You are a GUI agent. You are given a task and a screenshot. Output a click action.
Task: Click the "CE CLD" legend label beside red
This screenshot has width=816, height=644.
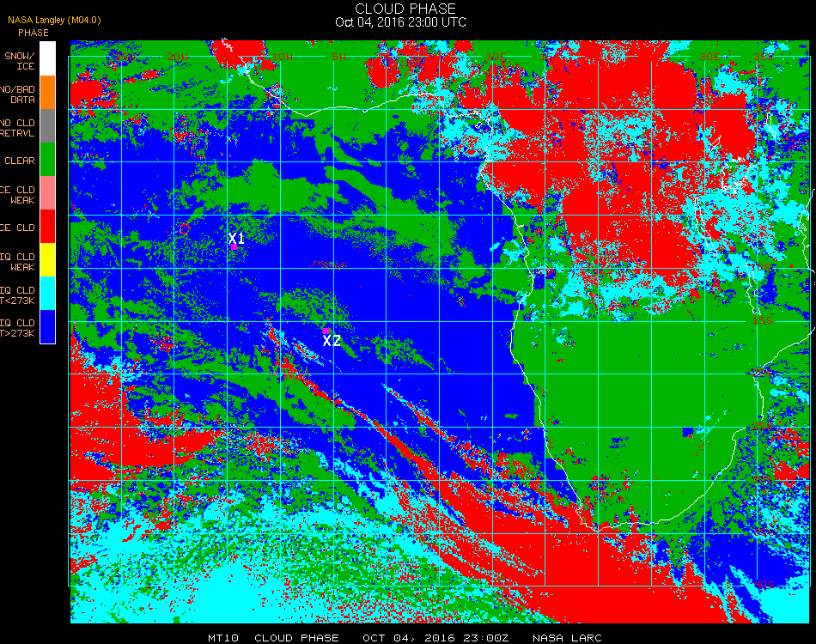pyautogui.click(x=18, y=228)
